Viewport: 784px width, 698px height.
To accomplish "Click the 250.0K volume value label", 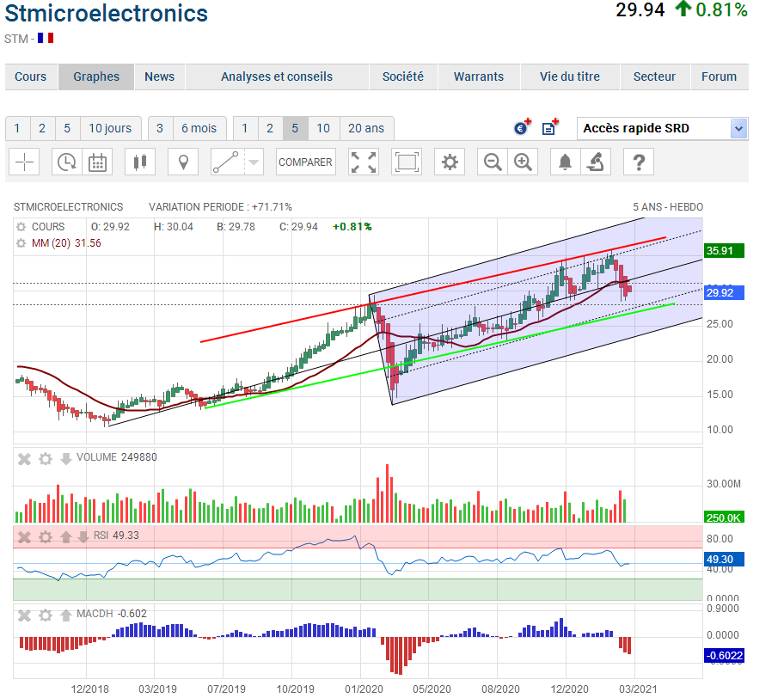I will (724, 517).
